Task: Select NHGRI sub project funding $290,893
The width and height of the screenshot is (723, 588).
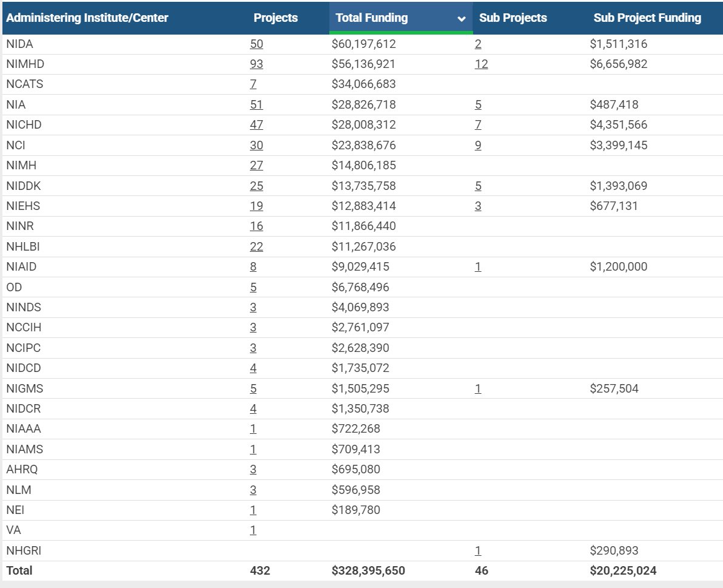Action: click(x=614, y=550)
